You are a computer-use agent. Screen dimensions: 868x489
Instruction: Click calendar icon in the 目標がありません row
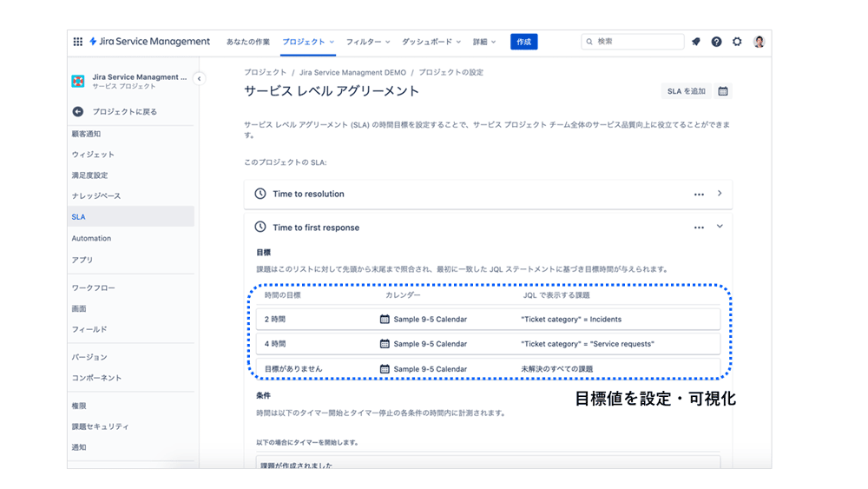(x=385, y=369)
